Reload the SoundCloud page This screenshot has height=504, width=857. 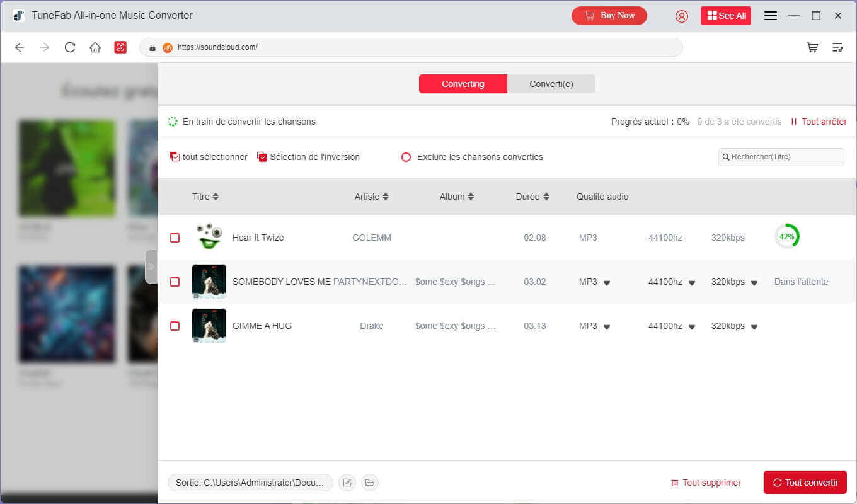click(x=70, y=47)
